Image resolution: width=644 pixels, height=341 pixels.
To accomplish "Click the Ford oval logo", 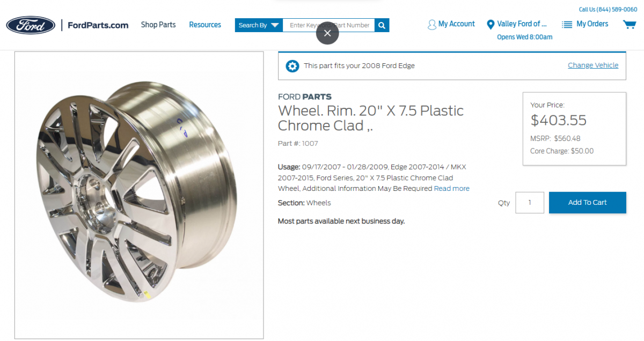I will [31, 25].
